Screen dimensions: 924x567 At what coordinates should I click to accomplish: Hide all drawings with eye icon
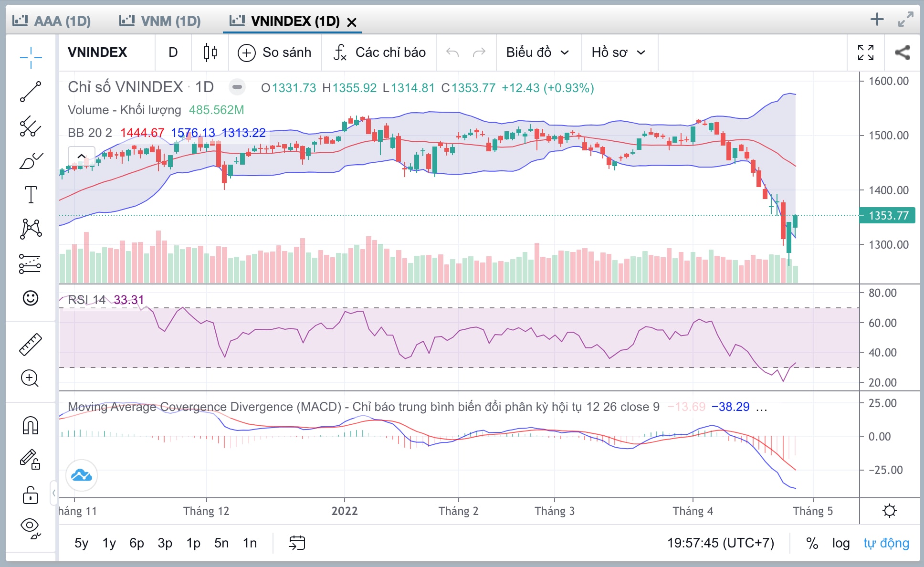[31, 528]
